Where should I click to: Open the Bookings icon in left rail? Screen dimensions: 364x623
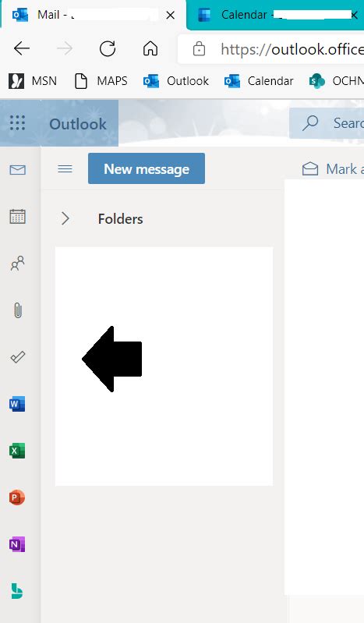click(17, 591)
